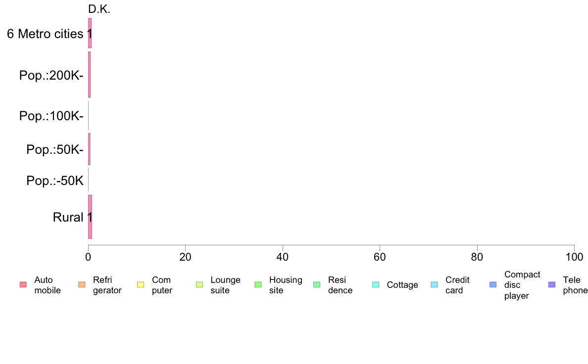Select the Compact disc player swatch
The image size is (588, 364).
point(493,284)
